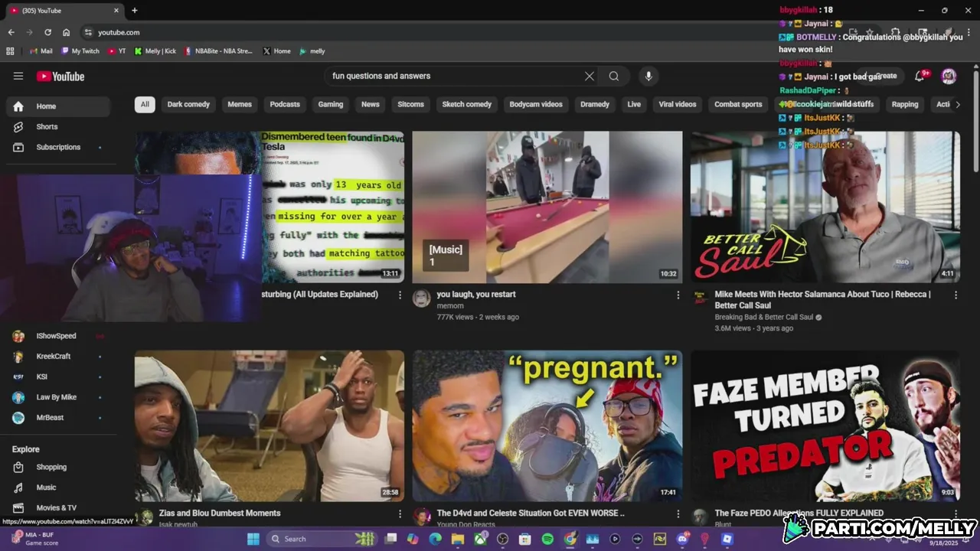Select the Podcasts chip
980x551 pixels.
(x=285, y=104)
